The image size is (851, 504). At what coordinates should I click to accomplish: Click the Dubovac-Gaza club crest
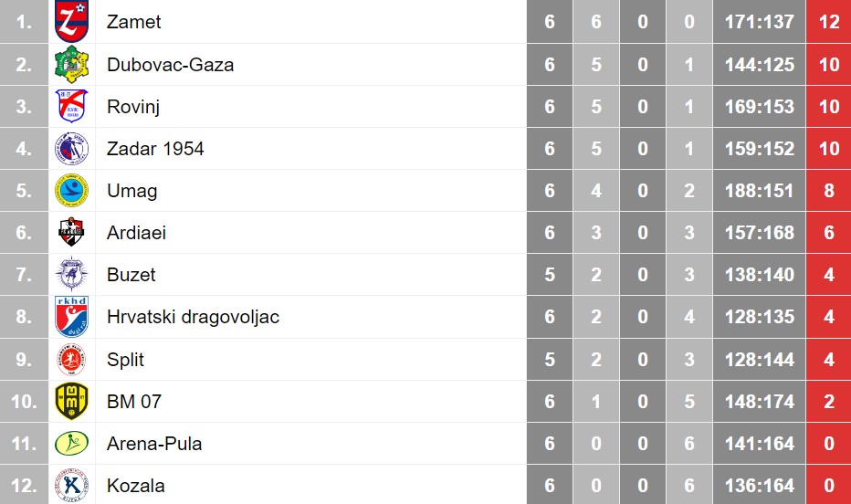coord(71,65)
